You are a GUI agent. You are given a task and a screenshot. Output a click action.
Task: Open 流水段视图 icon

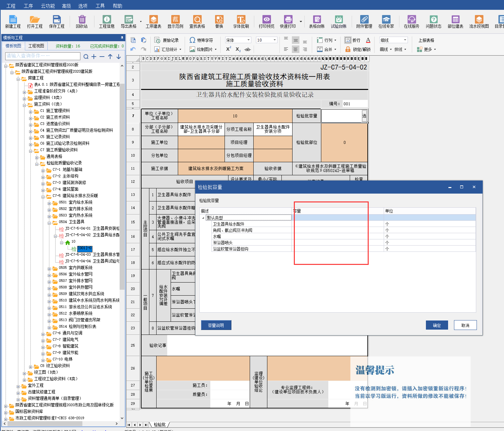point(479,22)
